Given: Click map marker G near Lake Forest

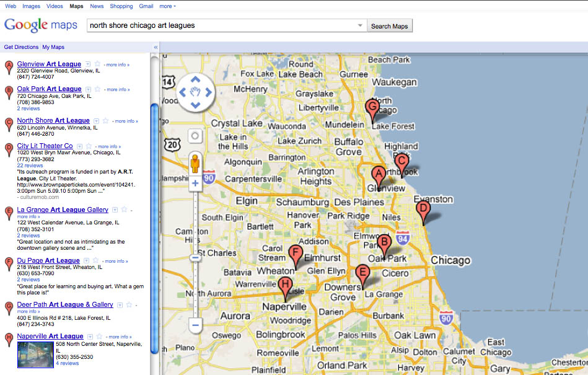Looking at the screenshot, I should (x=372, y=110).
